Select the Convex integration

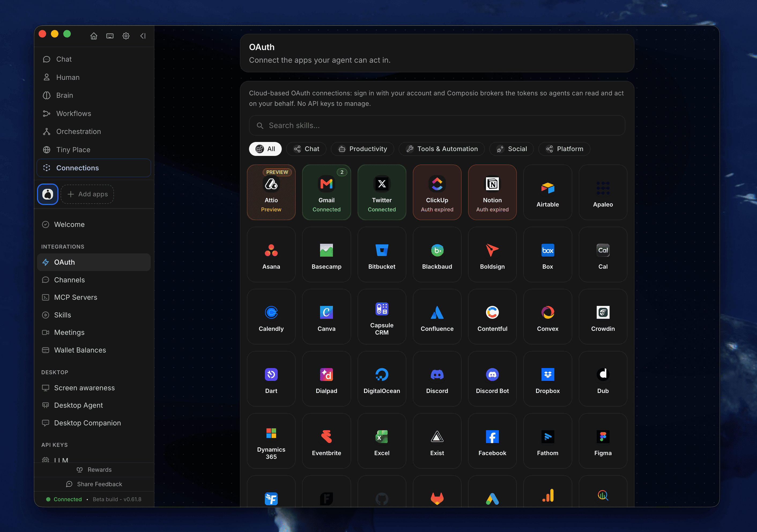[548, 317]
